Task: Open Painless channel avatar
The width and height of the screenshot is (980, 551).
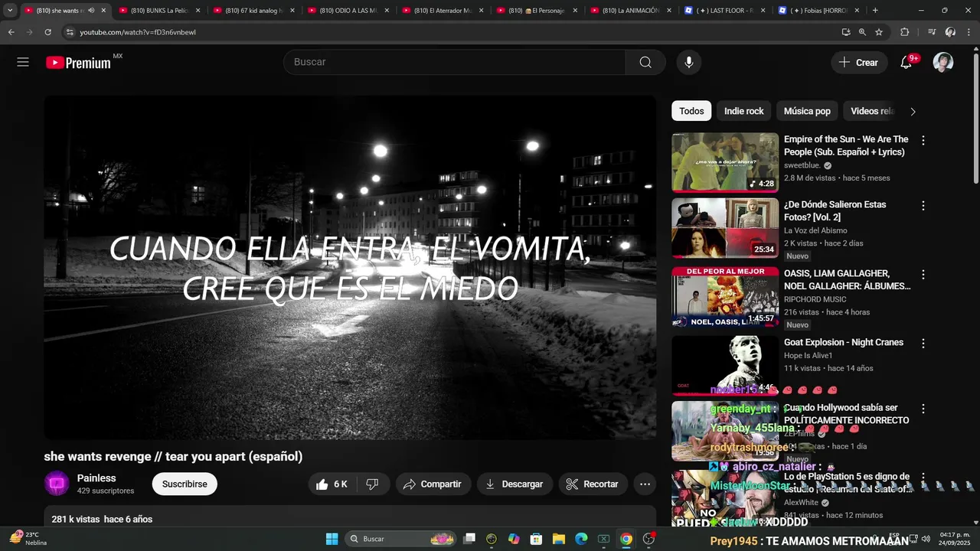Action: [x=57, y=484]
